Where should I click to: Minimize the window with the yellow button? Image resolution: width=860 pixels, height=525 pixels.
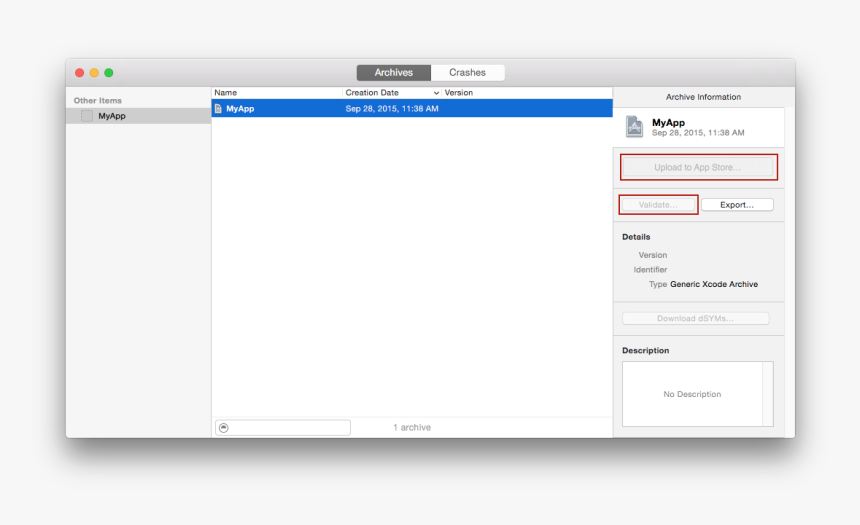(94, 72)
